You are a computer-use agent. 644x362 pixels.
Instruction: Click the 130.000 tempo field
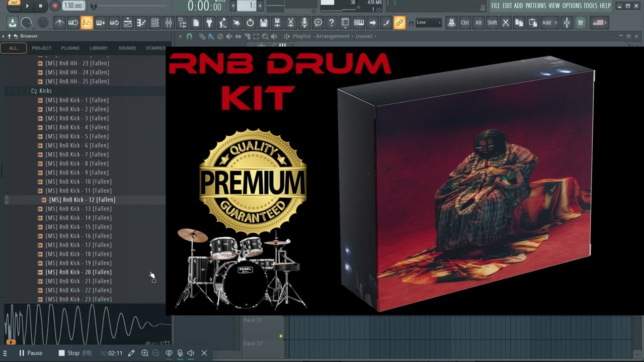click(73, 6)
